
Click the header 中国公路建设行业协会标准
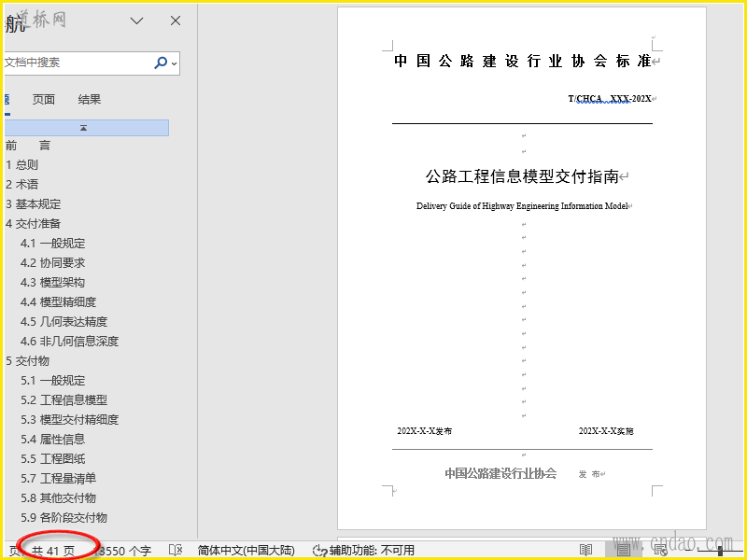[523, 61]
